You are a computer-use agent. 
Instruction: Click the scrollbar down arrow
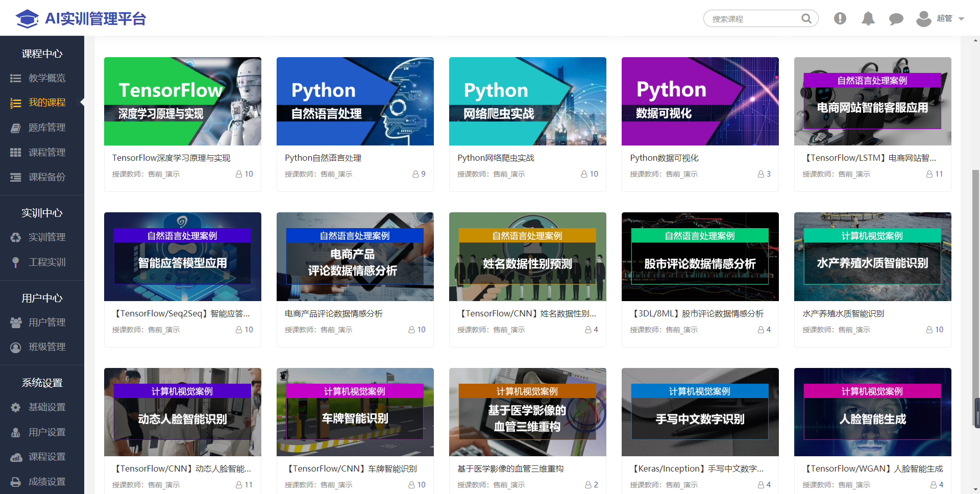pyautogui.click(x=976, y=489)
